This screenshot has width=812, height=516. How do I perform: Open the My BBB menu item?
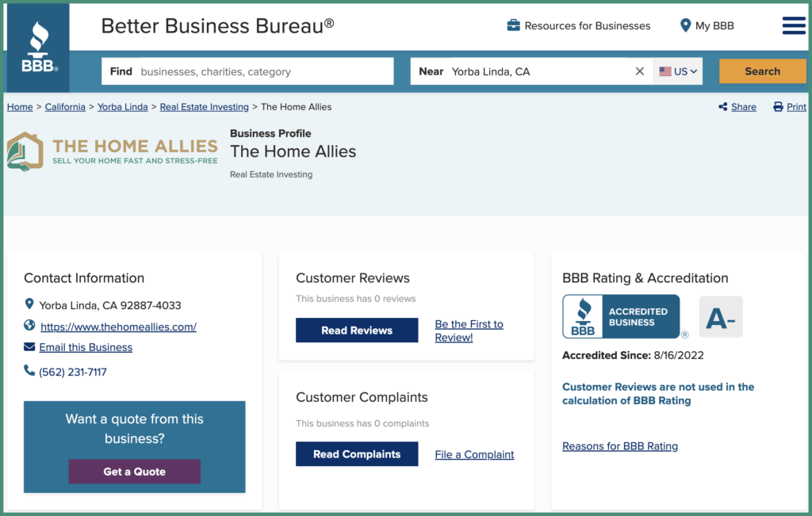pos(714,26)
